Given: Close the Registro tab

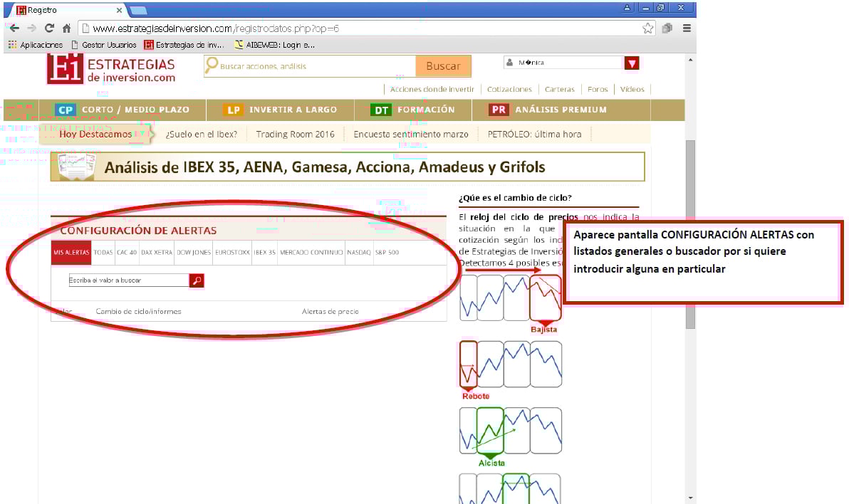Looking at the screenshot, I should (x=119, y=10).
